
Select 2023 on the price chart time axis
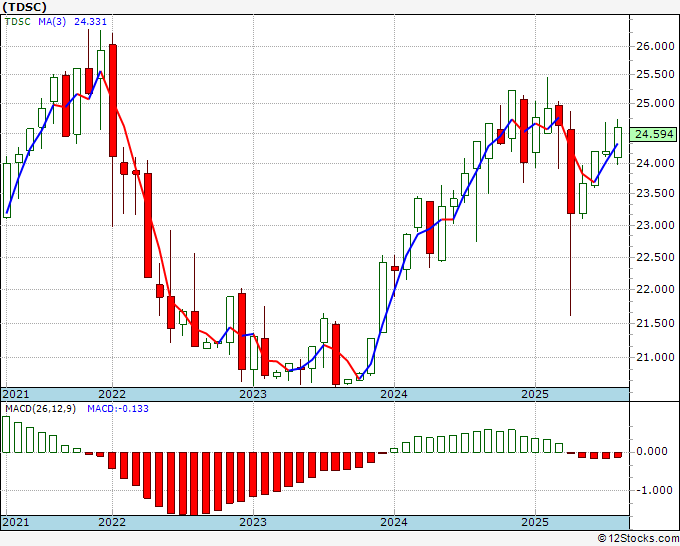click(253, 394)
